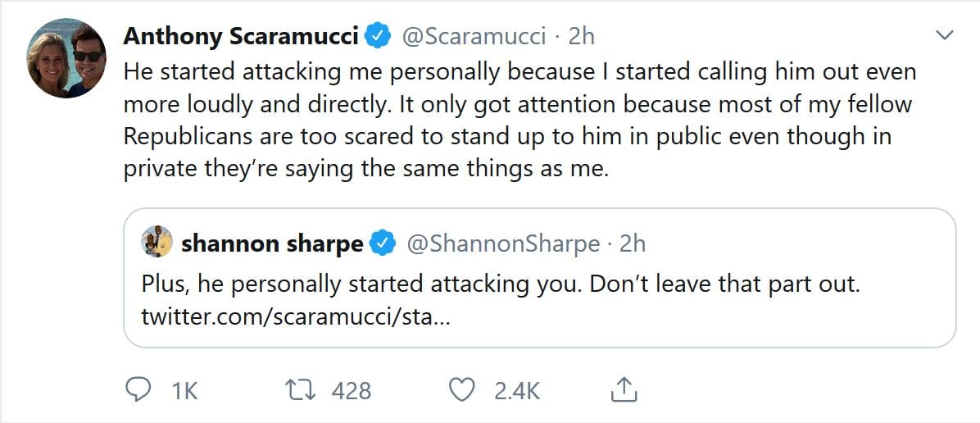Open the Anthony Scaramucci display name
Screen dimensions: 980x423
(241, 37)
